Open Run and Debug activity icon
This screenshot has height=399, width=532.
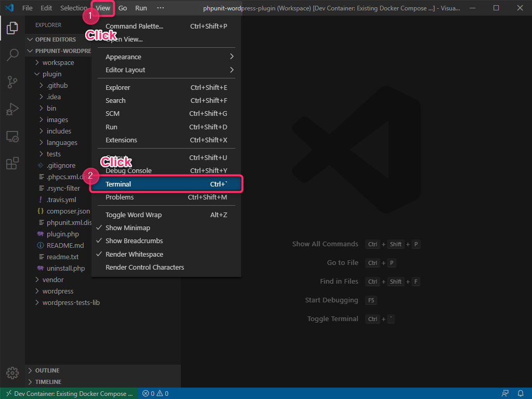(12, 109)
